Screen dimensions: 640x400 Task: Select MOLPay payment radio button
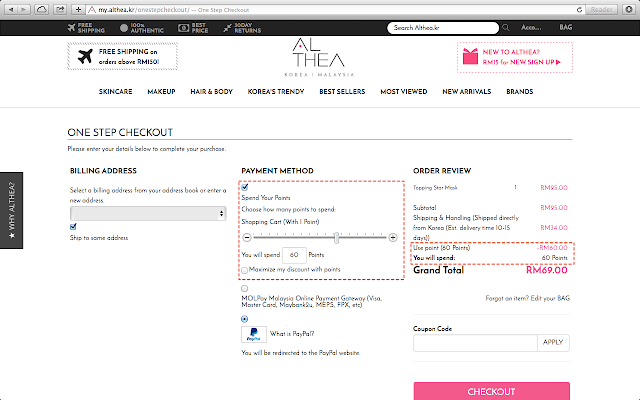[x=244, y=289]
